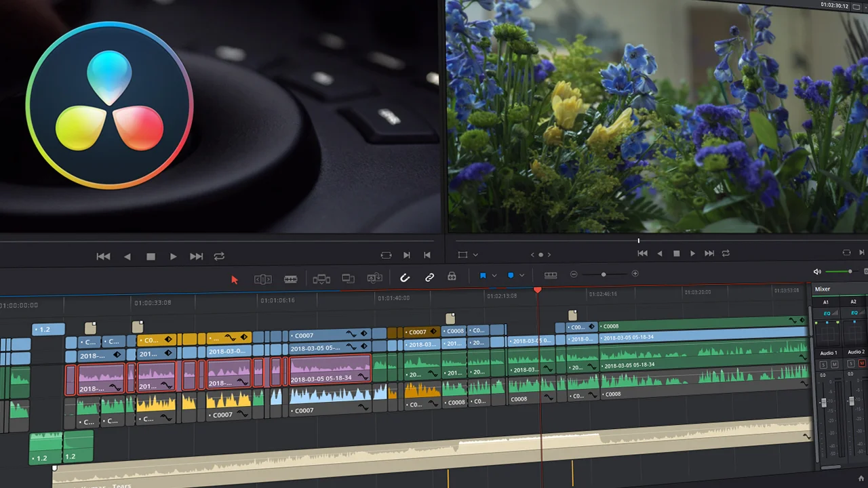This screenshot has width=868, height=488.
Task: Open the flag color dropdown arrow
Action: [494, 276]
